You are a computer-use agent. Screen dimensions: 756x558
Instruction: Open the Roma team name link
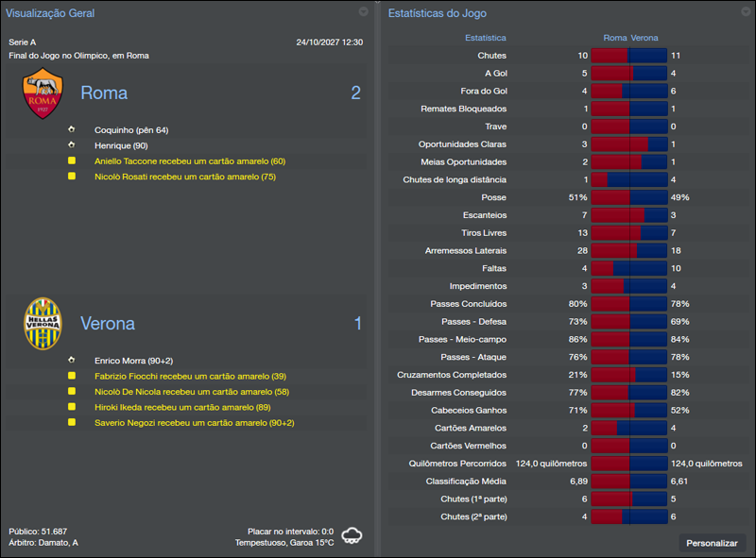coord(104,93)
